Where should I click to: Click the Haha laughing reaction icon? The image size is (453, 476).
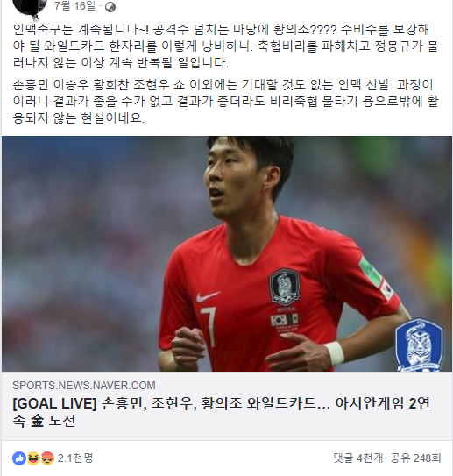coord(32,458)
